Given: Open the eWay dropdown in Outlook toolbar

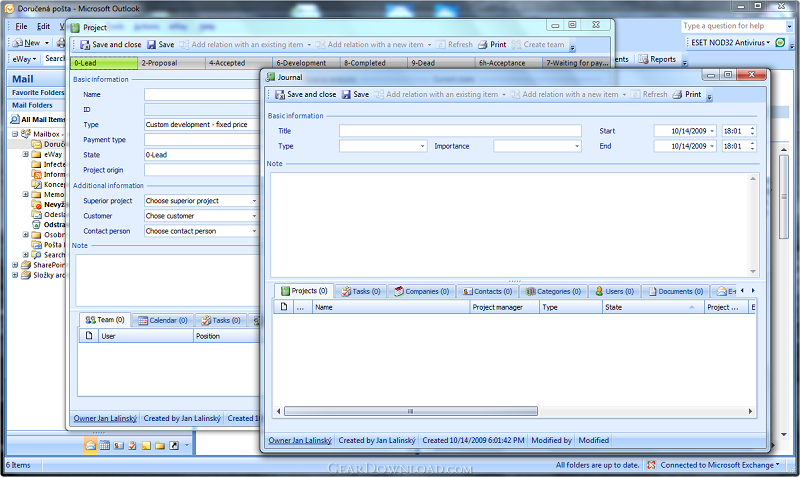Looking at the screenshot, I should coord(24,59).
